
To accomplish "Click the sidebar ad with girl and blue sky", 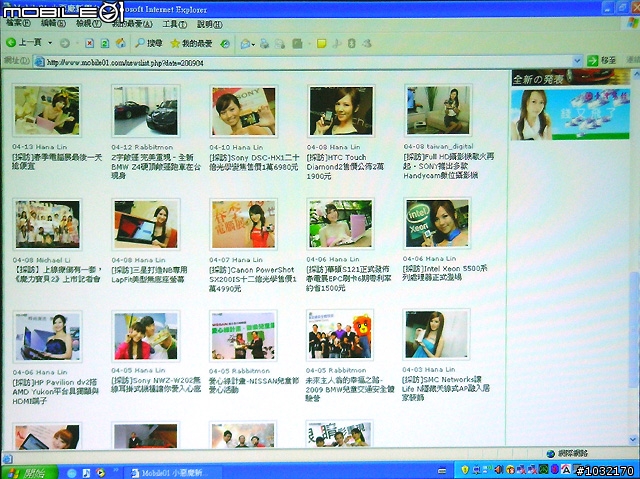I will pyautogui.click(x=570, y=114).
